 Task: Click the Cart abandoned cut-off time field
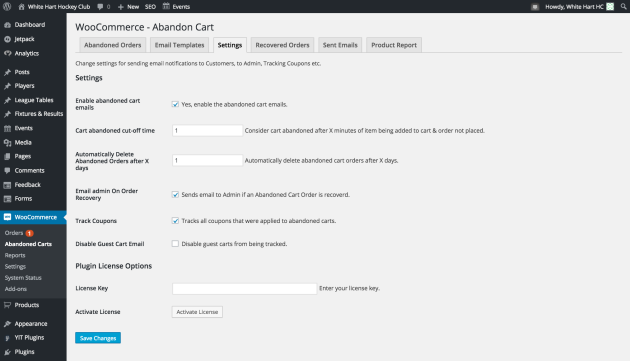coord(207,131)
